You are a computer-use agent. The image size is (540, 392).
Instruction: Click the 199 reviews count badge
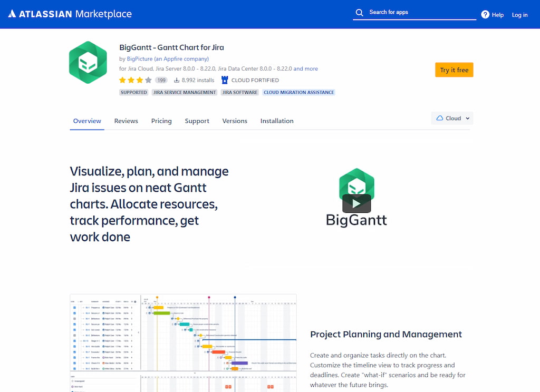[x=161, y=80]
